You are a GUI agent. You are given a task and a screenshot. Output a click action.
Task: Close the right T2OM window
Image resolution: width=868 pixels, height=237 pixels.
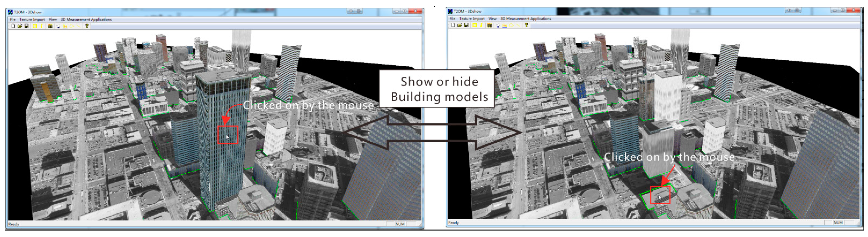coord(854,10)
